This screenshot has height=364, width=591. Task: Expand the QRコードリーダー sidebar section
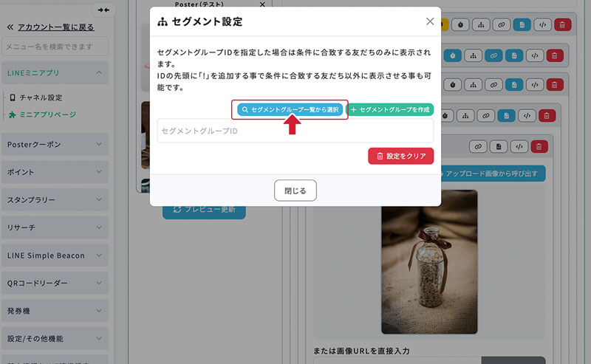[x=99, y=283]
